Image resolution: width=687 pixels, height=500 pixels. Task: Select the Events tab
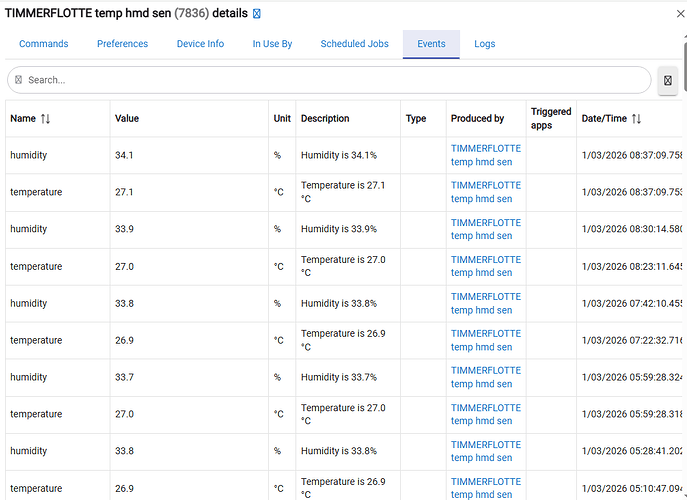pyautogui.click(x=431, y=44)
